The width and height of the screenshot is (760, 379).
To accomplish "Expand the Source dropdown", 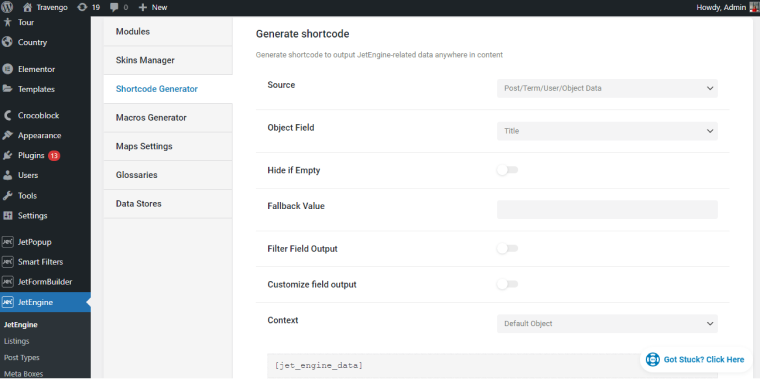I will click(607, 89).
